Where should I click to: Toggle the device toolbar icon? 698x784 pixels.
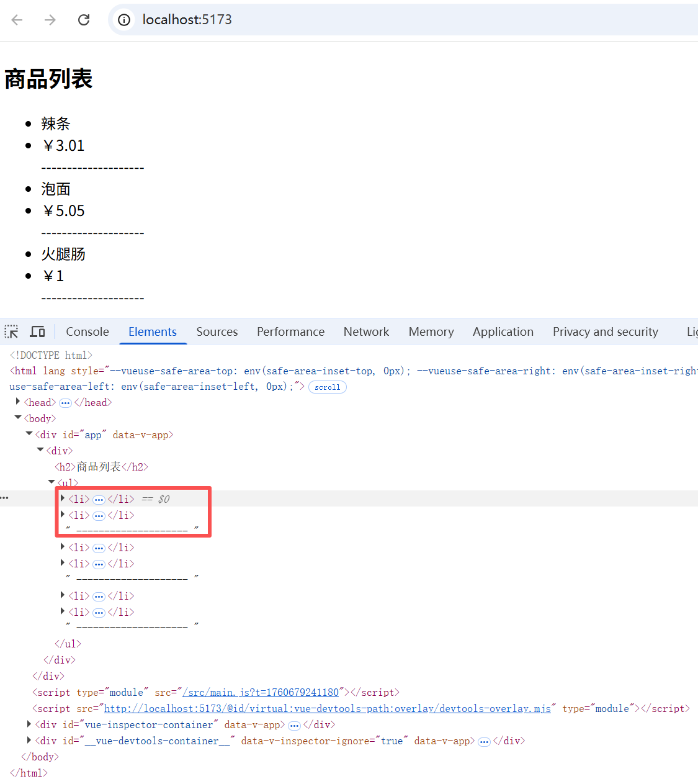[38, 331]
